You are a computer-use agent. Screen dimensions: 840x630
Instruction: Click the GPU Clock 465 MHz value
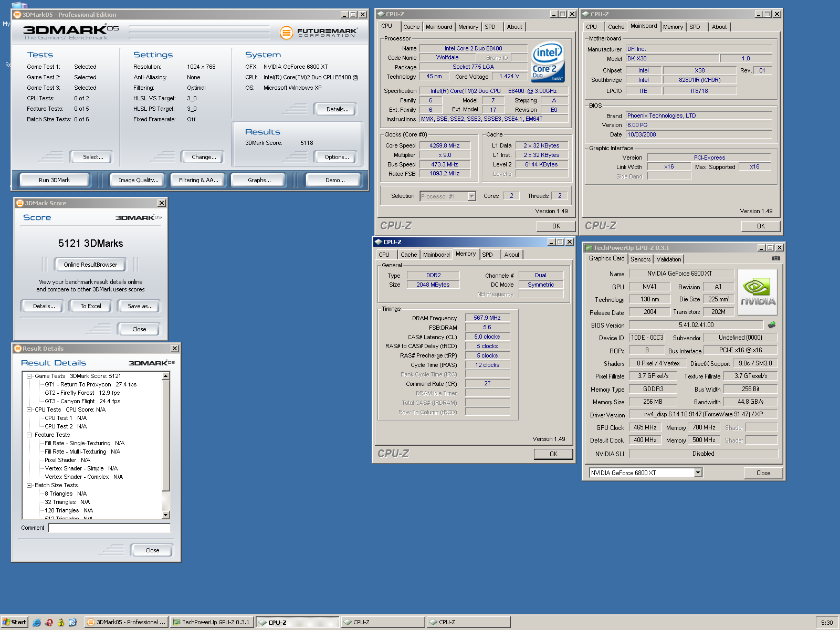(645, 427)
